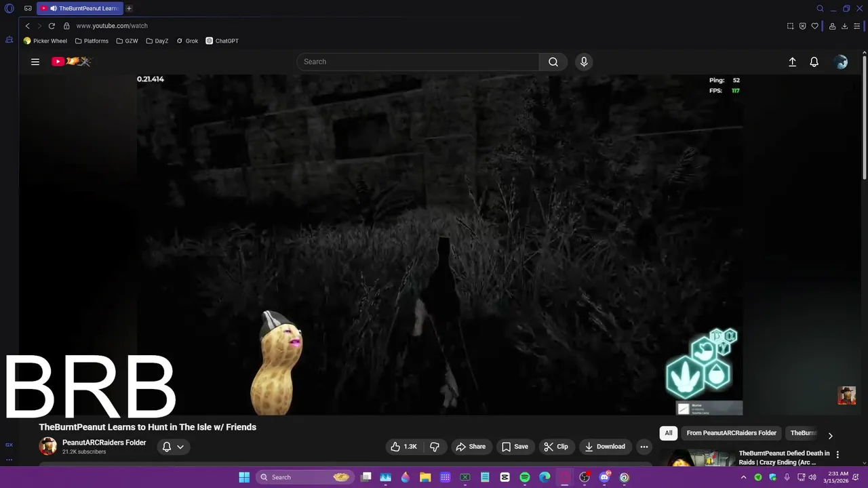The image size is (868, 488).
Task: Open Picker Wheel bookmark
Action: [x=45, y=41]
